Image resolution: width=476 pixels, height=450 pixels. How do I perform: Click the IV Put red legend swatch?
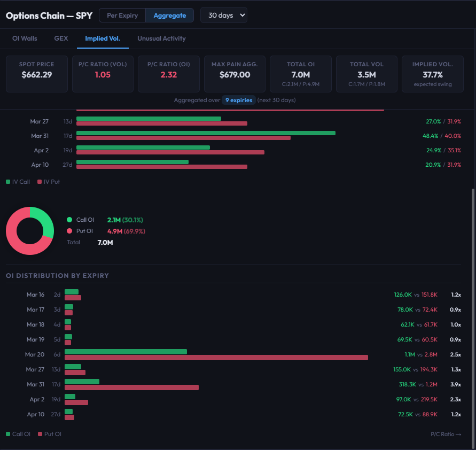pos(40,182)
